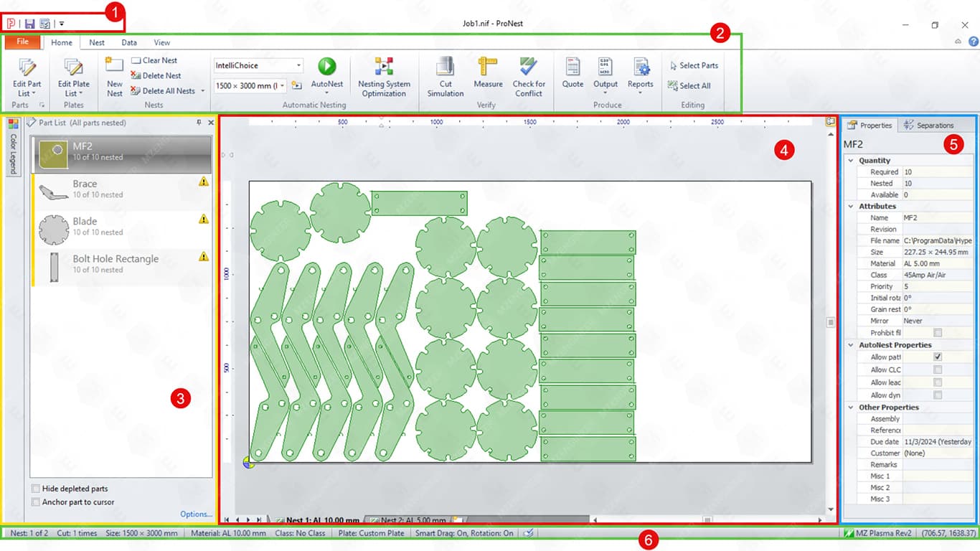Open the part list Options link
Viewport: 980px width, 551px height.
click(196, 514)
